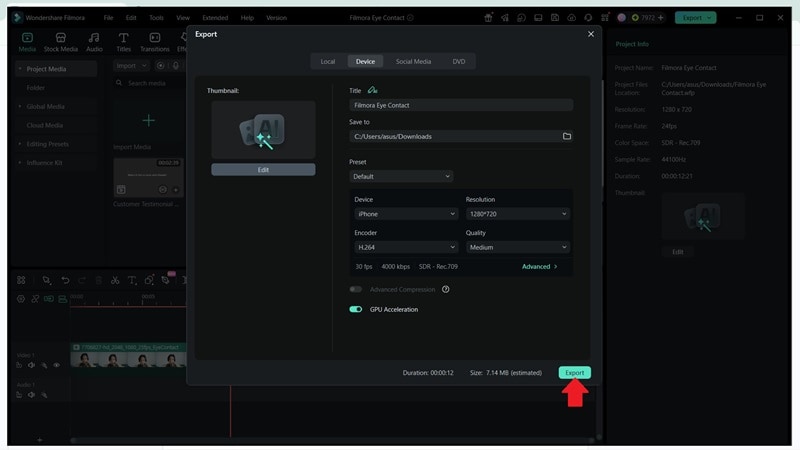Open the Social Media export tab
Viewport: 800px width, 450px height.
coord(413,61)
